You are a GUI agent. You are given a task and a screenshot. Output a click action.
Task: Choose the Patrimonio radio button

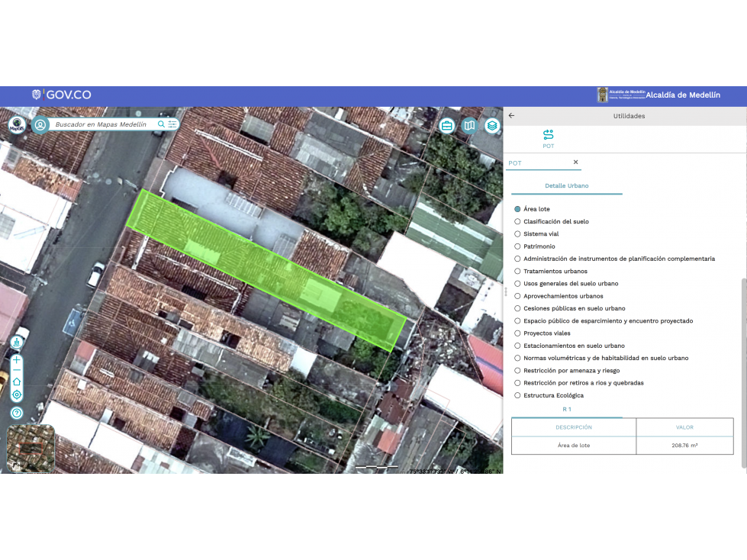pyautogui.click(x=517, y=246)
